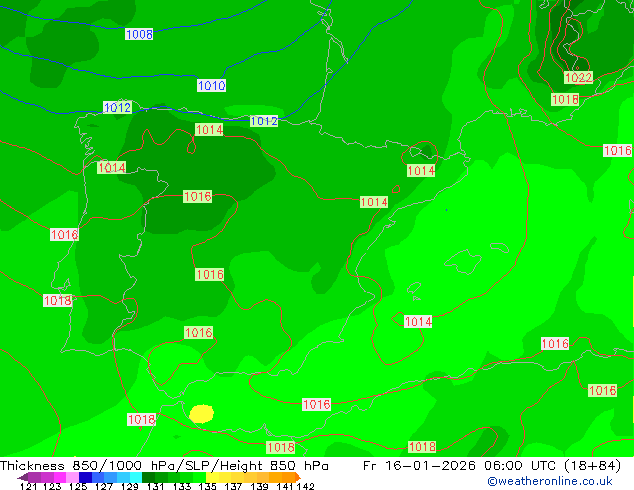The width and height of the screenshot is (634, 490).
Task: Click the legend value 142
Action: (306, 486)
